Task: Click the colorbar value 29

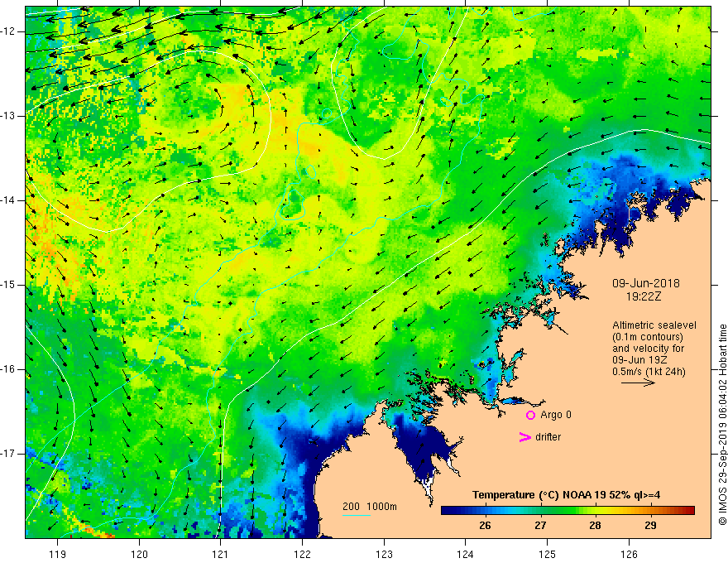Action: tap(650, 526)
